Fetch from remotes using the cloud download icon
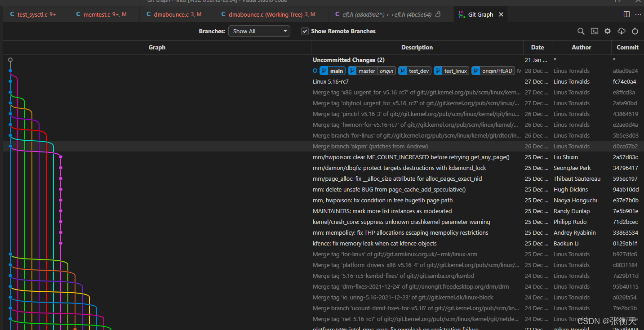Screen dimensions: 644x330 tap(622, 31)
